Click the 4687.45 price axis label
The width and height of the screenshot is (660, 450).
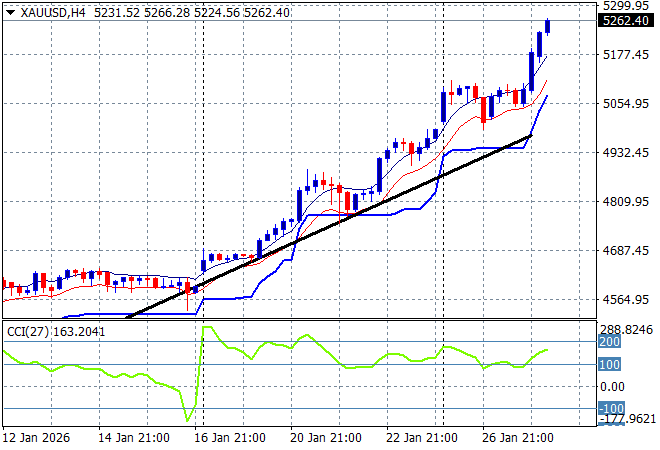click(626, 251)
